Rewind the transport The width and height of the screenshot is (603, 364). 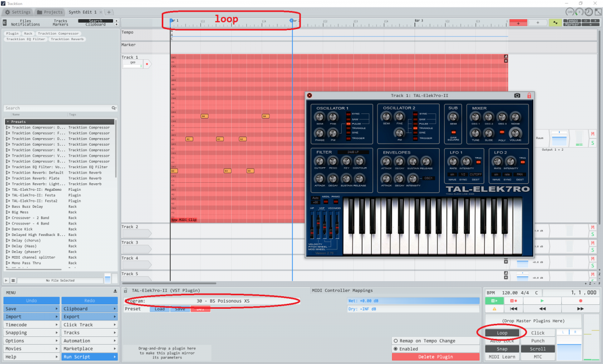(542, 309)
